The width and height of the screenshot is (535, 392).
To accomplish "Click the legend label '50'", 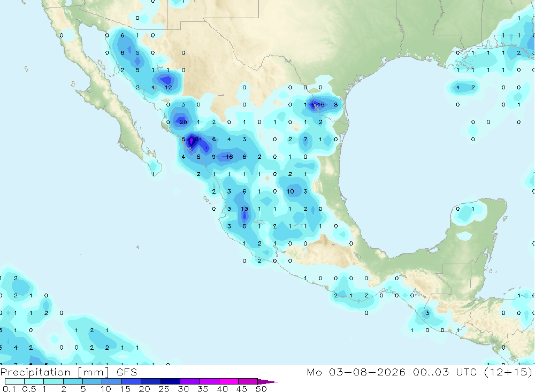I will tap(261, 389).
